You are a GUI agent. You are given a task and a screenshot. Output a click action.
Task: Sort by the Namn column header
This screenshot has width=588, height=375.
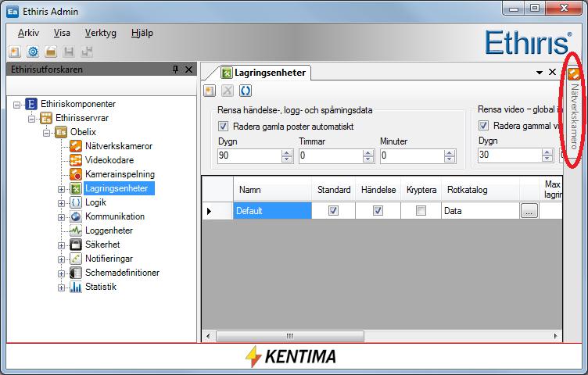272,190
